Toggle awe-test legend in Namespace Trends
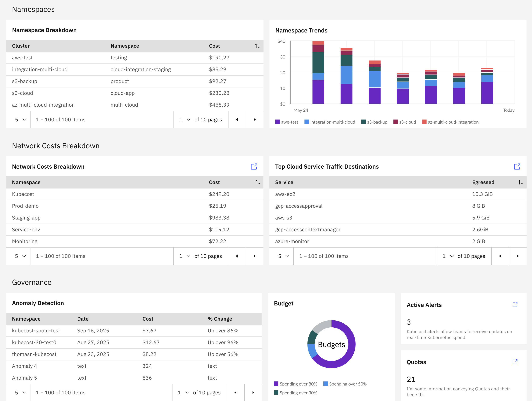The image size is (532, 401). 286,122
